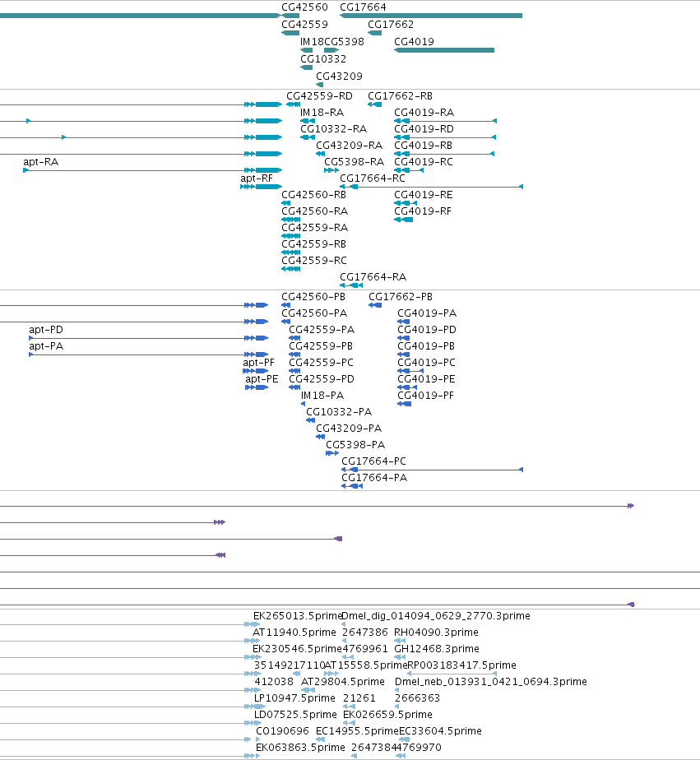Select the CG4019-PD protein label
This screenshot has width=700, height=760.
tap(427, 330)
